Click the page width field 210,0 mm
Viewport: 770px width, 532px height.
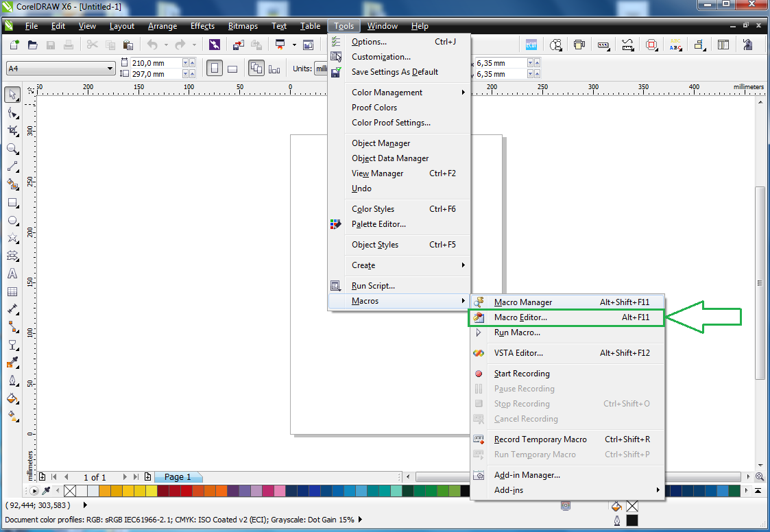156,63
